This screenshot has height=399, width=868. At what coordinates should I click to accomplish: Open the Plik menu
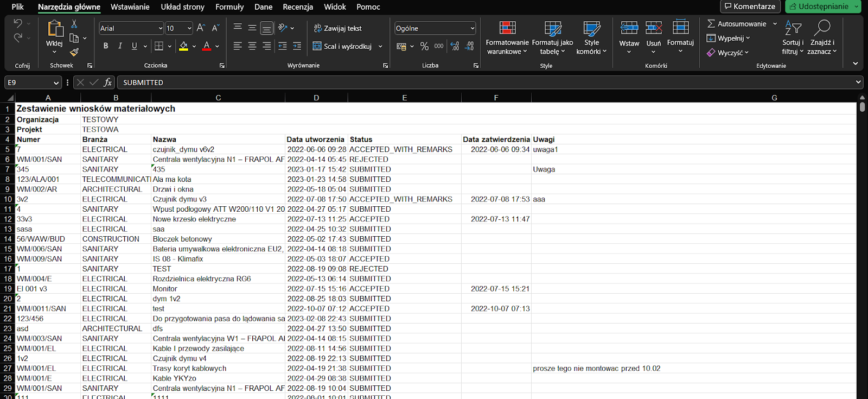(18, 7)
